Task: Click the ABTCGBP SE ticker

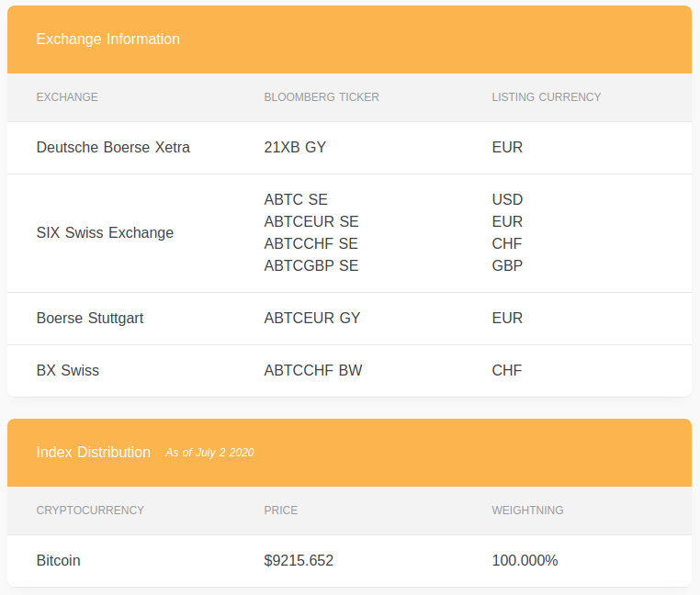Action: click(311, 265)
